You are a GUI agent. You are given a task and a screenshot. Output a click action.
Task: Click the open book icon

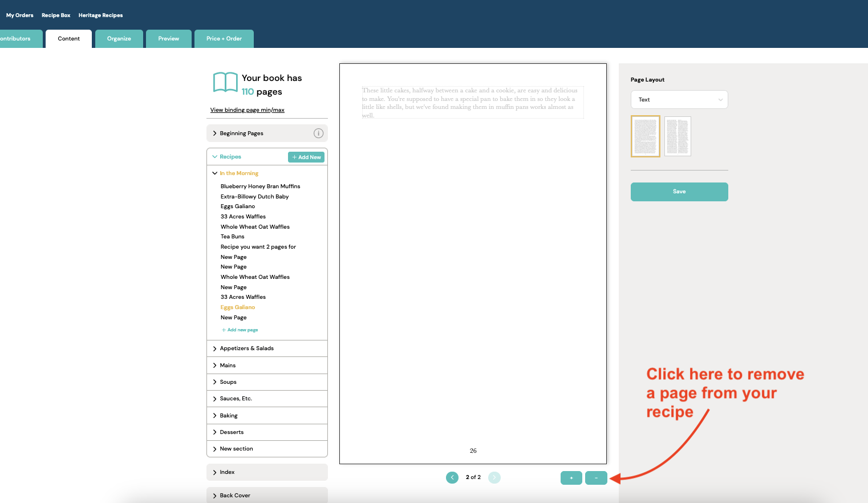click(225, 82)
